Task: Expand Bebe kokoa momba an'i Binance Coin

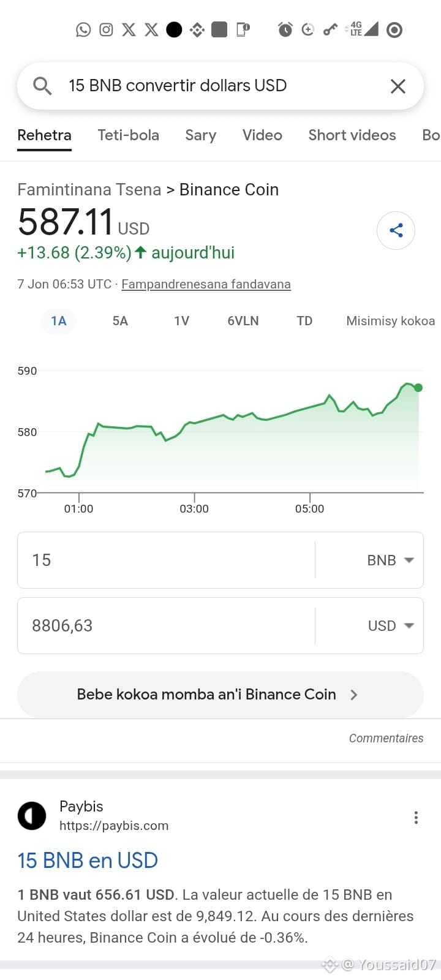Action: point(221,695)
